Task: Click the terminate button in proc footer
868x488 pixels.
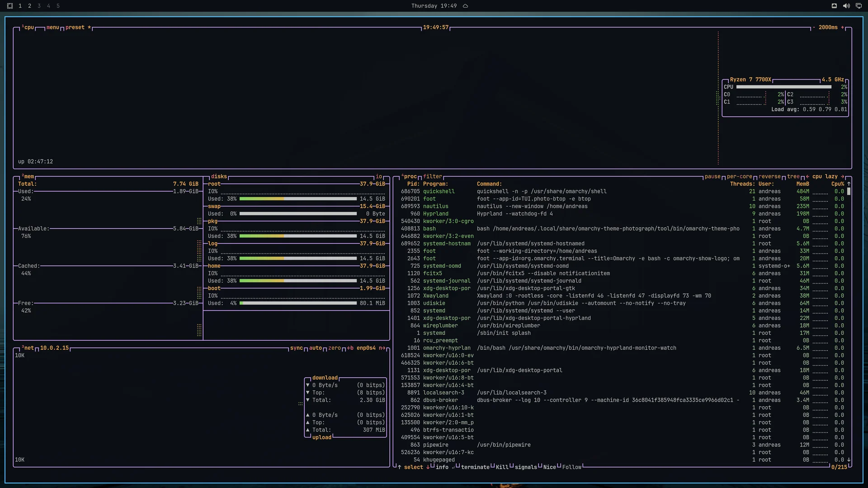Action: 475,467
